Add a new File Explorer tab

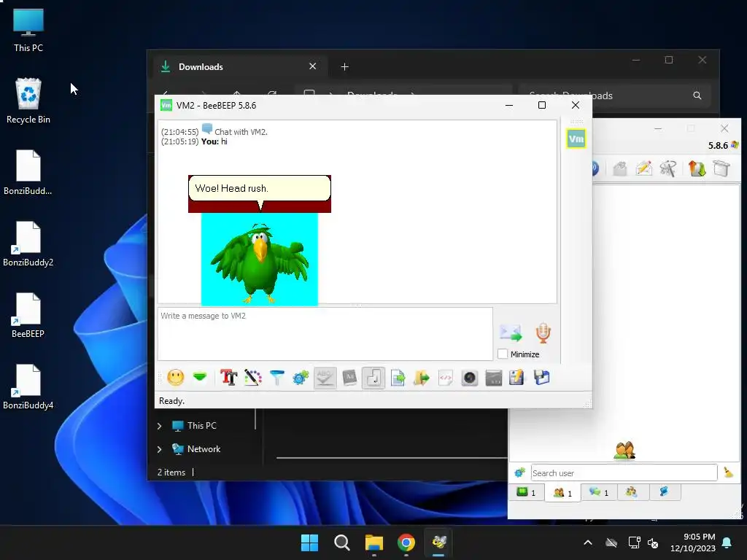[x=345, y=66]
